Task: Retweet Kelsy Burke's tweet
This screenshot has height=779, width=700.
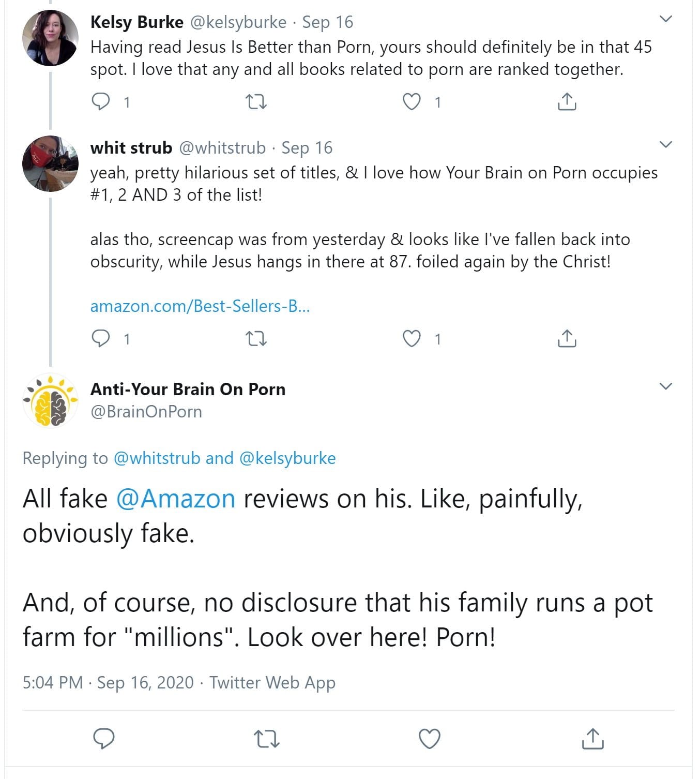Action: 256,101
